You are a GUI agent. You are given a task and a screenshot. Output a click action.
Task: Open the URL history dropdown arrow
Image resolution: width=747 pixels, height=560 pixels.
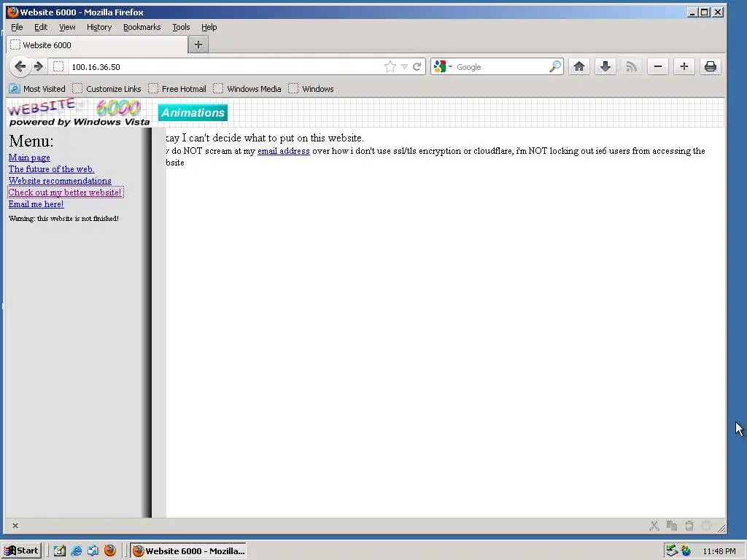pos(404,66)
